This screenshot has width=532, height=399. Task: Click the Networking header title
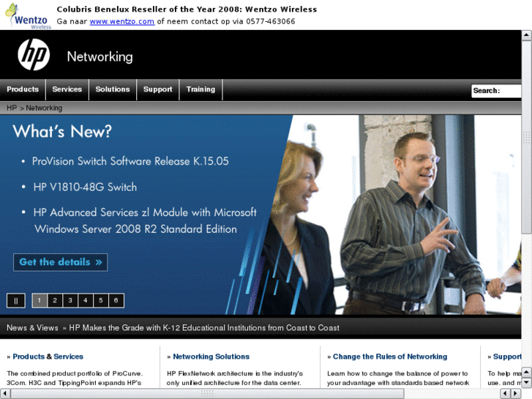[x=100, y=56]
